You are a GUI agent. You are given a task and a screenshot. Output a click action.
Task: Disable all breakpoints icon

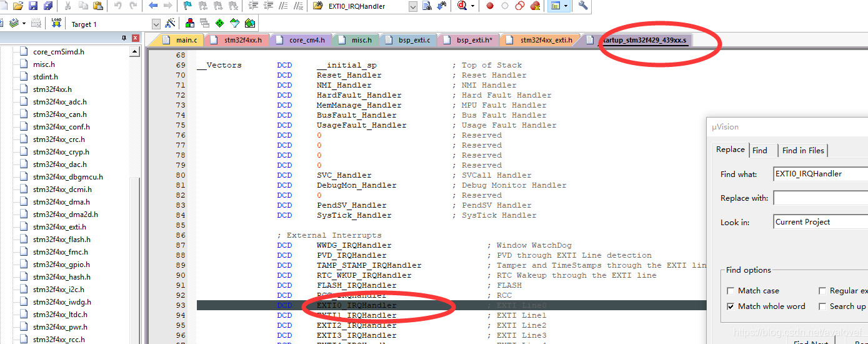tap(520, 6)
